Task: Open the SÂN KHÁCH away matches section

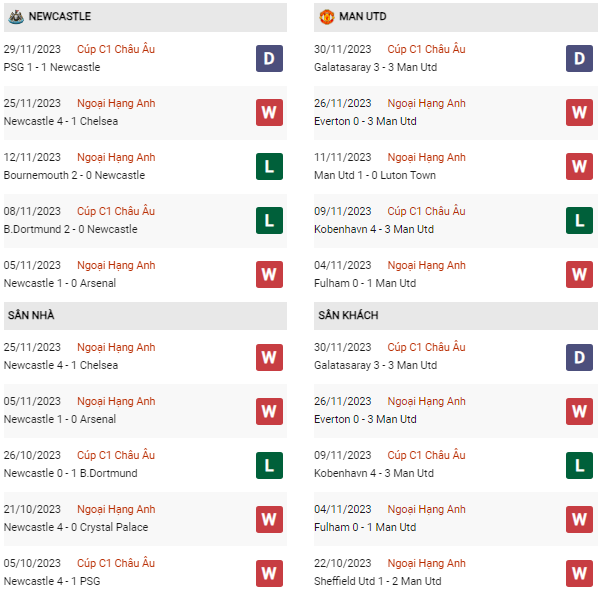Action: pos(349,315)
